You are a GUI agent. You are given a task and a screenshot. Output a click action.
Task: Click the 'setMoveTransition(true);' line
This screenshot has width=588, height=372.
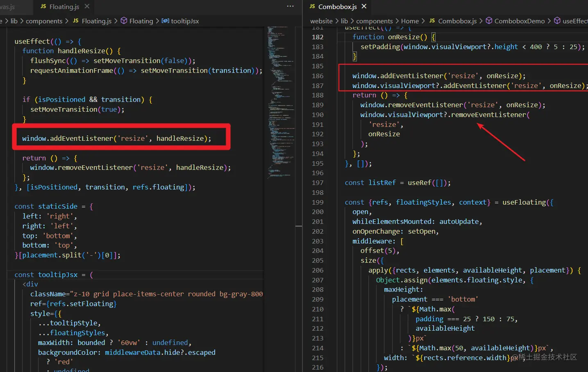click(77, 109)
